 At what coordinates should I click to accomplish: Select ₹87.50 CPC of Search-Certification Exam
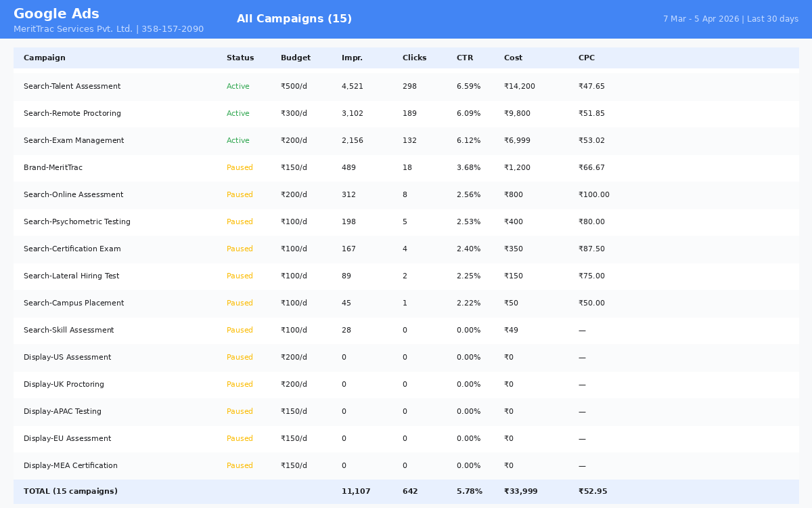[x=591, y=249]
